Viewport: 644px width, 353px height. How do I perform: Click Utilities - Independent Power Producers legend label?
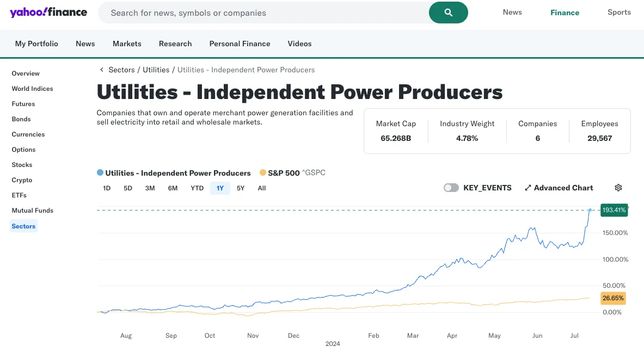coord(178,173)
